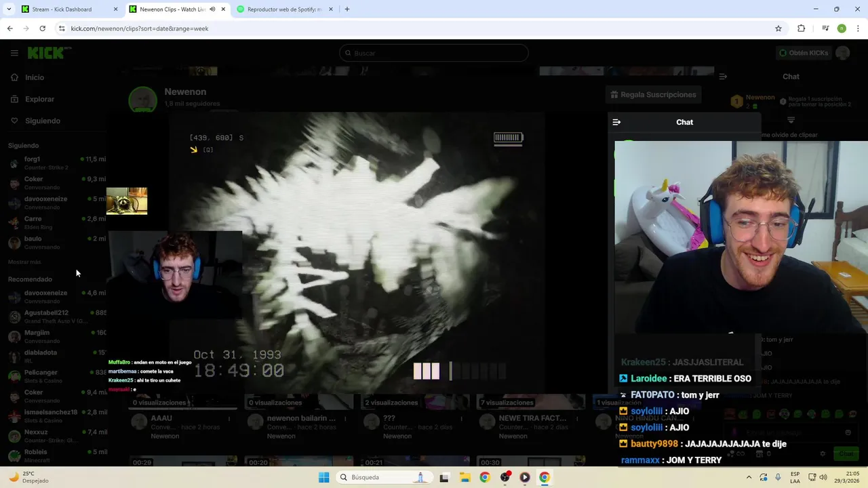Open File Explorer from taskbar
This screenshot has width=868, height=488.
coord(465,477)
